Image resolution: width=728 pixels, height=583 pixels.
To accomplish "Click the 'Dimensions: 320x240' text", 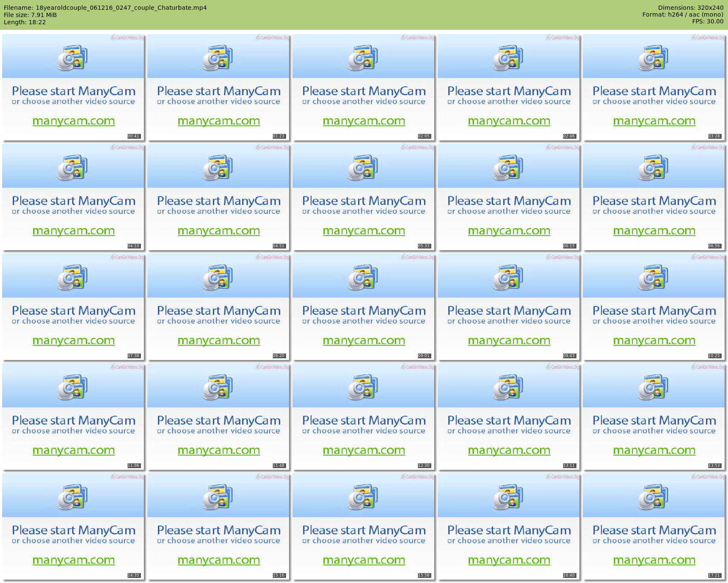I will coord(691,8).
